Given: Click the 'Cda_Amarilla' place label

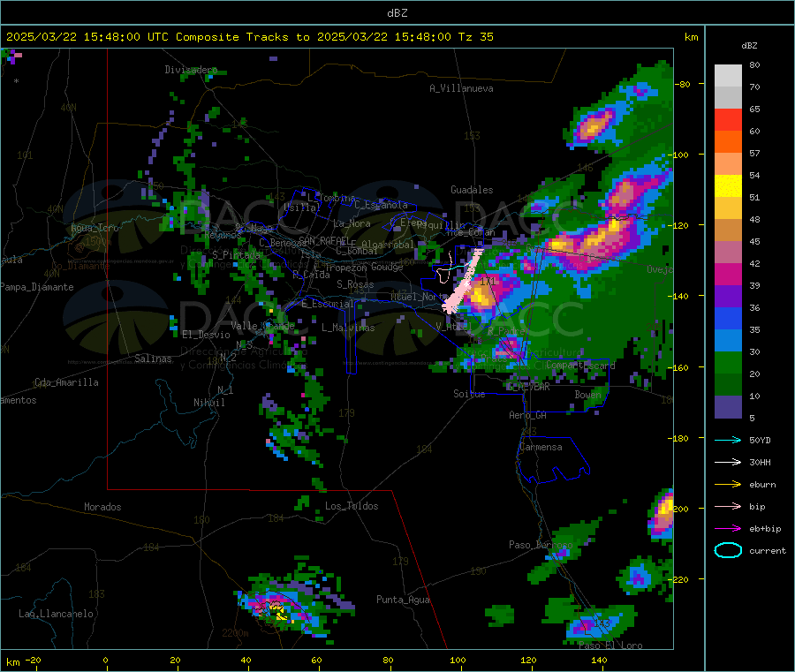Looking at the screenshot, I should [66, 382].
